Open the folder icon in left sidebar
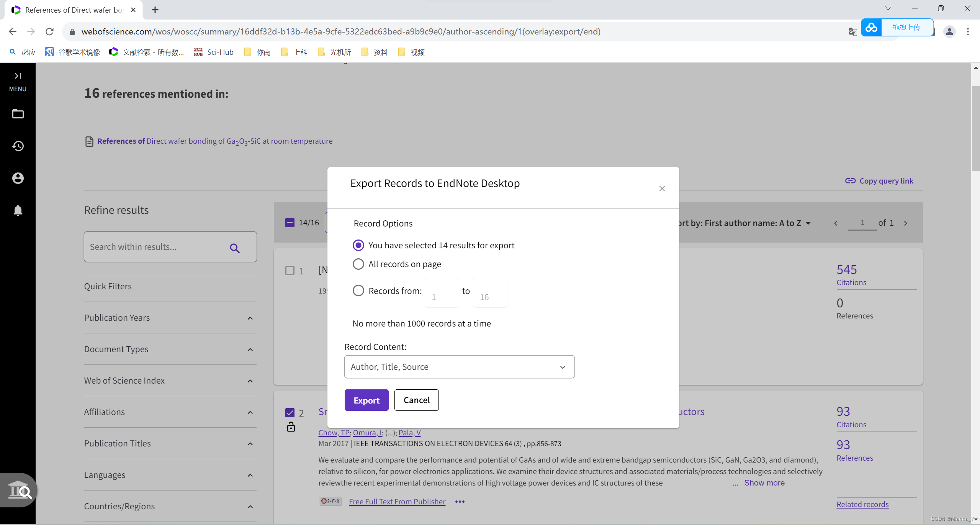 click(18, 114)
